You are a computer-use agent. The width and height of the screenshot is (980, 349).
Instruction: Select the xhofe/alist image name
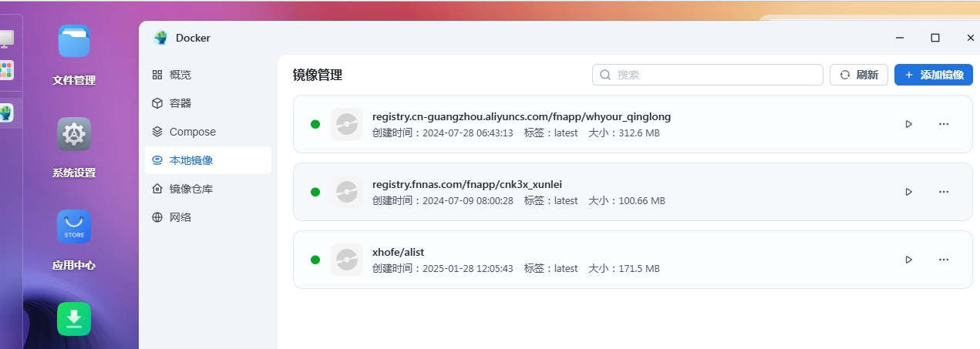point(398,253)
